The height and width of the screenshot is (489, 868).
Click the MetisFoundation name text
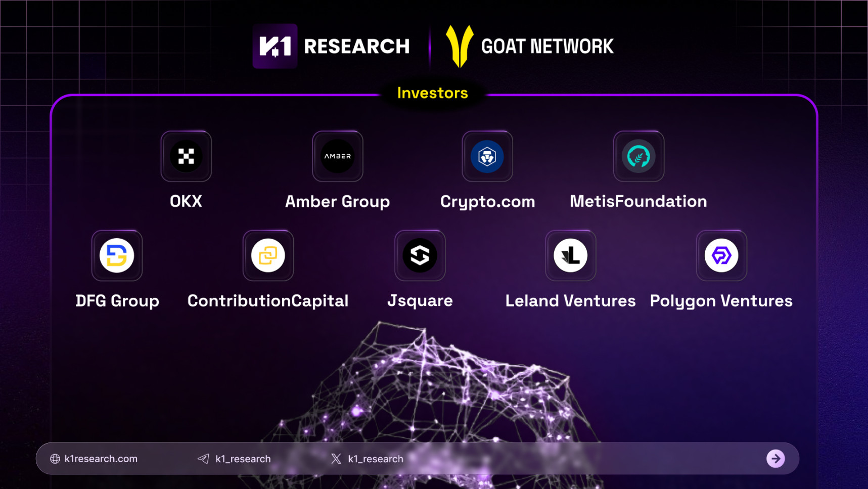coord(638,201)
